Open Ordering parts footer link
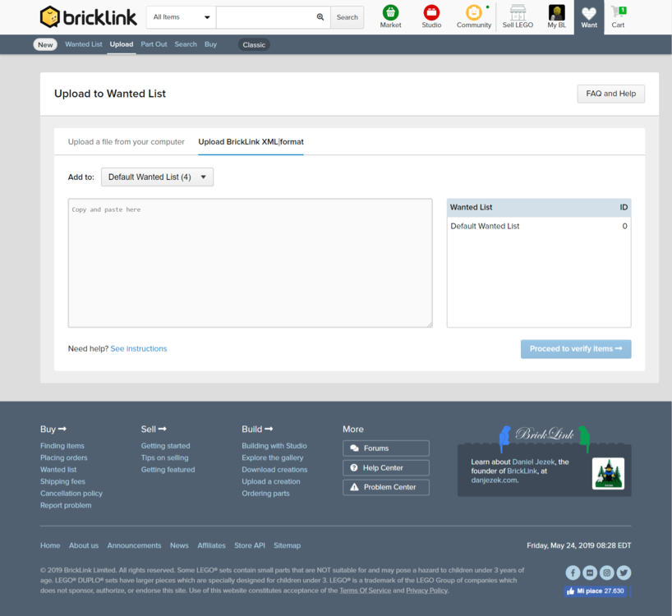The width and height of the screenshot is (672, 616). point(265,494)
